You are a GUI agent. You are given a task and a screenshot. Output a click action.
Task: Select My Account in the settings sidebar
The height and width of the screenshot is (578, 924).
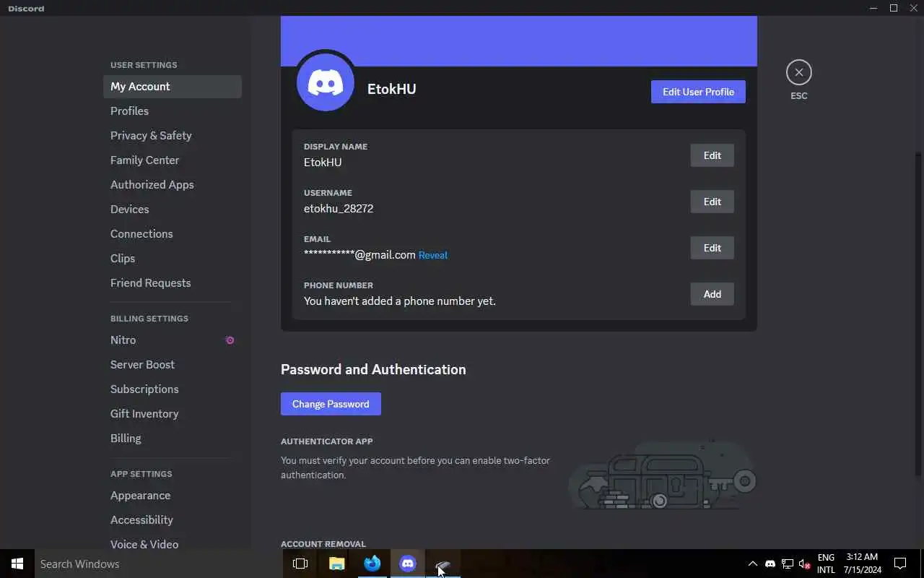tap(173, 86)
